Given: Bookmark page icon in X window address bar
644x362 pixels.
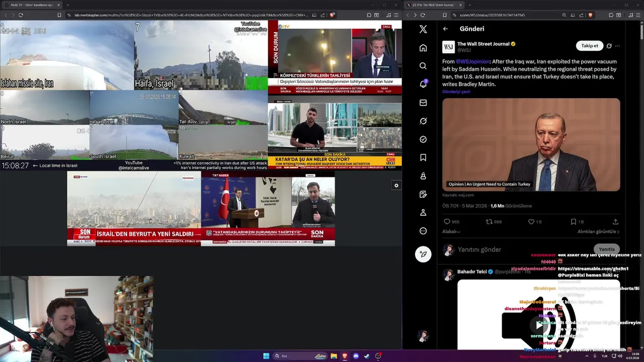Looking at the screenshot, I should pos(445,15).
